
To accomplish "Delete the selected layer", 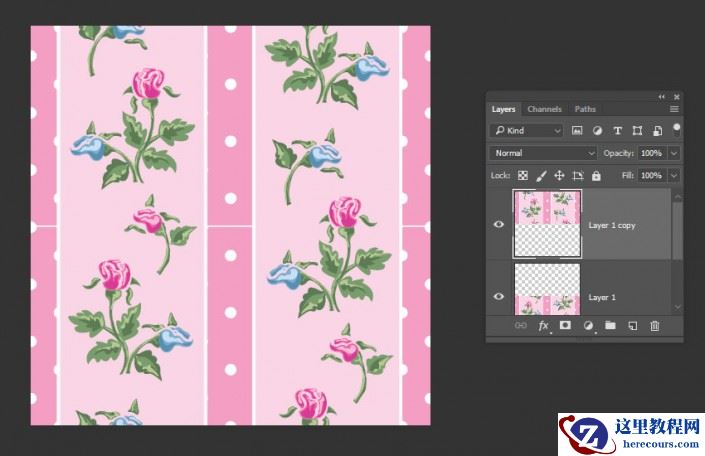I will pyautogui.click(x=655, y=326).
